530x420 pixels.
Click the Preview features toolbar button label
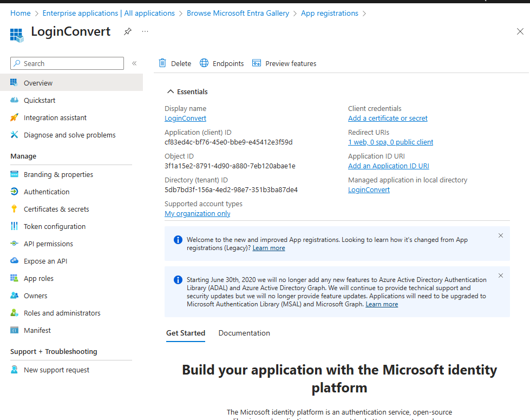point(291,63)
